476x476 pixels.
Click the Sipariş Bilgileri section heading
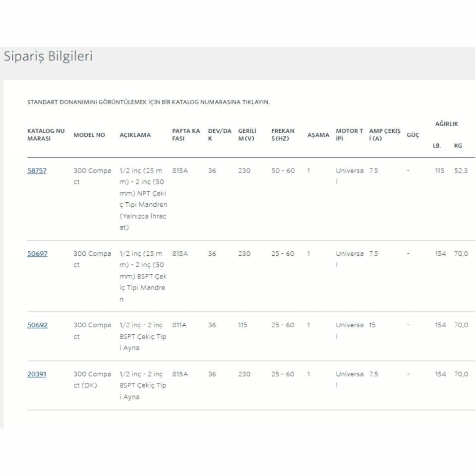[x=48, y=57]
